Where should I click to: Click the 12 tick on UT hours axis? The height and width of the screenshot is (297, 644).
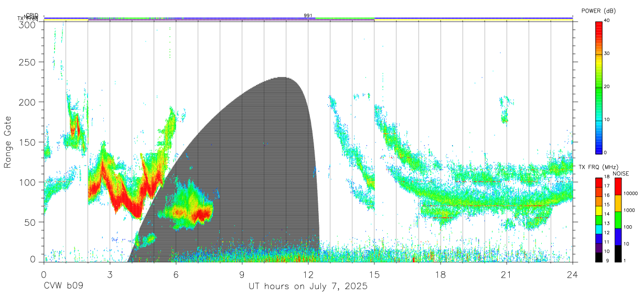pyautogui.click(x=308, y=274)
